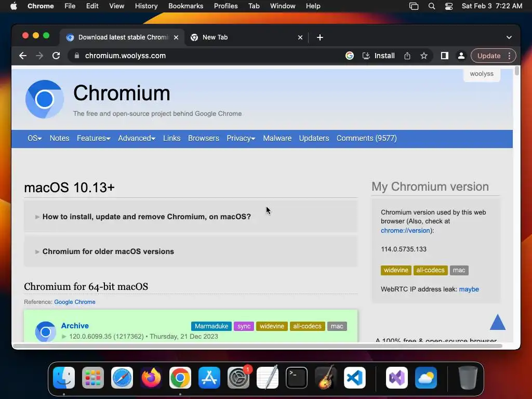Image resolution: width=532 pixels, height=399 pixels.
Task: Close the Download latest stable Chromium tab
Action: click(176, 37)
